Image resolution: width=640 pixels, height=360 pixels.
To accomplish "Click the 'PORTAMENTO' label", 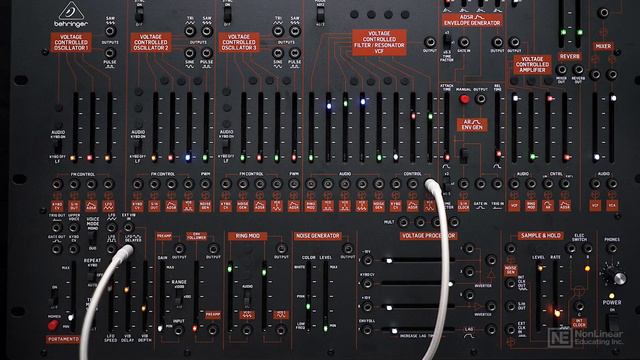I will coord(62,339).
